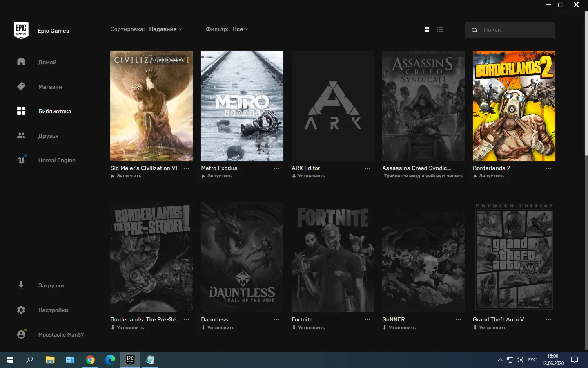Open Moustache Man37 profile icon
Screen dimensions: 588x368
[21, 334]
